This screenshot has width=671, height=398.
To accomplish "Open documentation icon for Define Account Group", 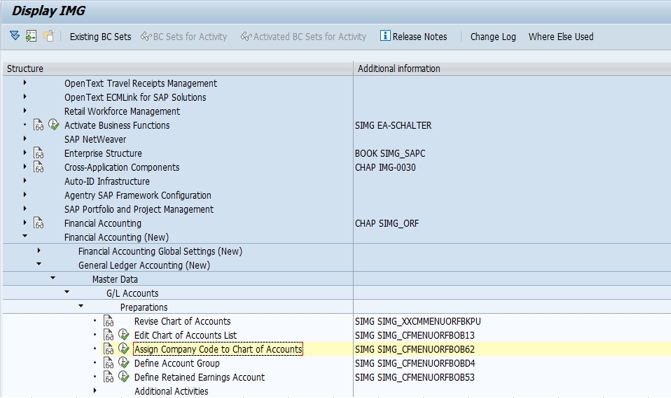I will [x=109, y=363].
